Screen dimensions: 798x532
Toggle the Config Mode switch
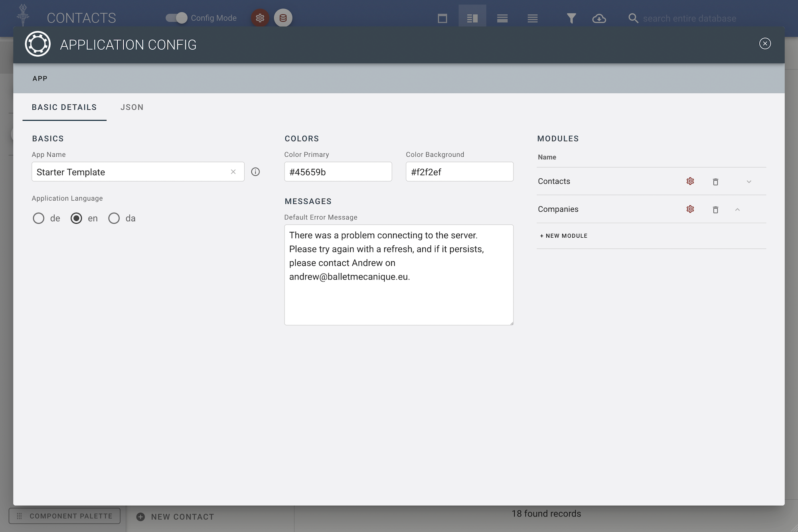coord(176,18)
